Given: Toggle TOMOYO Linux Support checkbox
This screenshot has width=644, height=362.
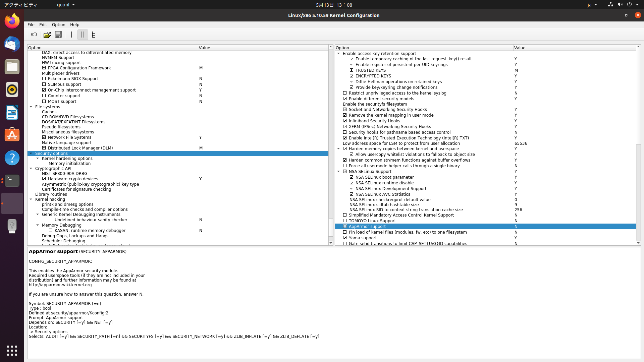Looking at the screenshot, I should (x=345, y=221).
